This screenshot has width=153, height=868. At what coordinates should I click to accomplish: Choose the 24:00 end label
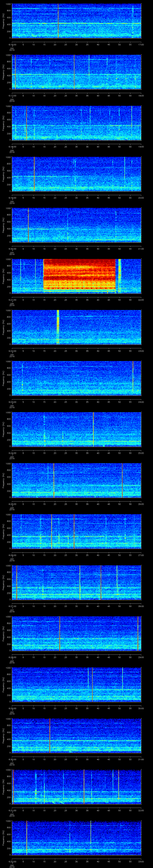pos(141,402)
